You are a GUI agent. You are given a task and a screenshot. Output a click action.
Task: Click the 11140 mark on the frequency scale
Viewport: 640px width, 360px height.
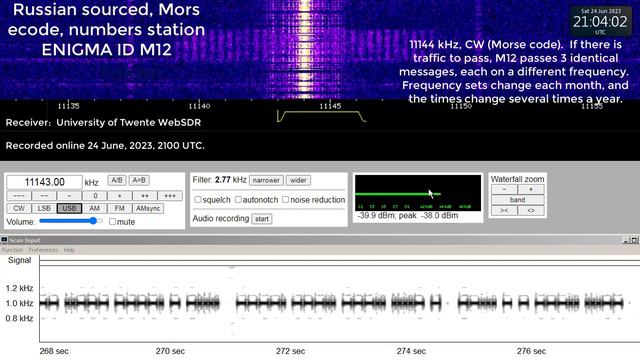199,106
